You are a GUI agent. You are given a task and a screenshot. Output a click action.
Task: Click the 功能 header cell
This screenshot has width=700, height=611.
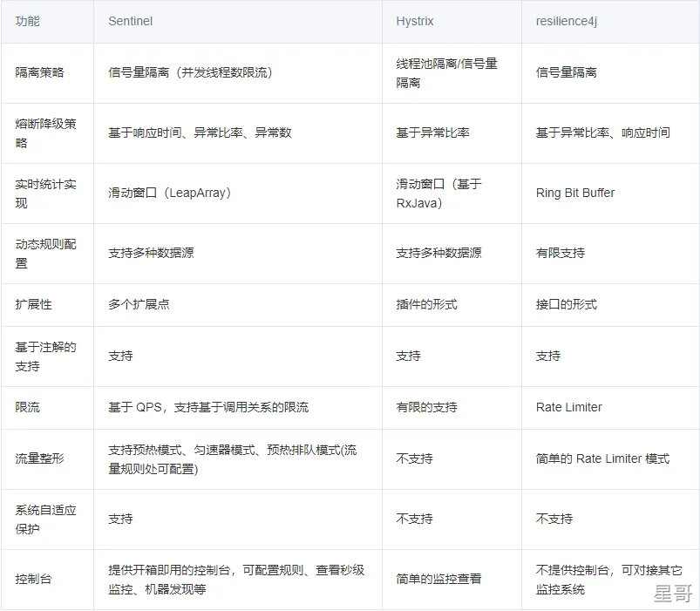pos(28,21)
